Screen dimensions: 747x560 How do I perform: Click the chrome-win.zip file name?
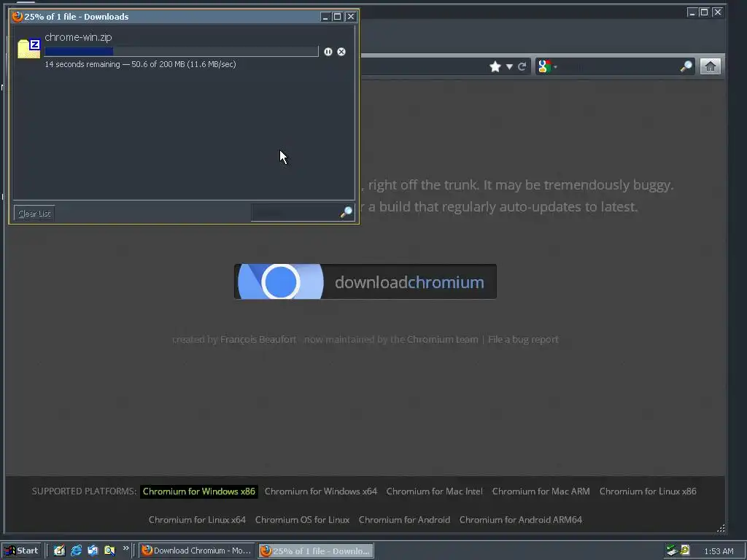pyautogui.click(x=78, y=37)
